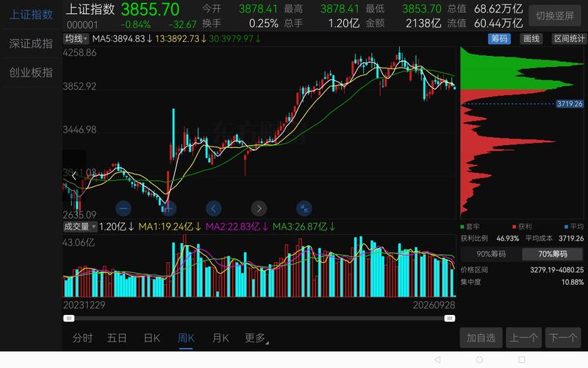Select the 70%筹码 option
The image size is (588, 368).
click(x=553, y=254)
